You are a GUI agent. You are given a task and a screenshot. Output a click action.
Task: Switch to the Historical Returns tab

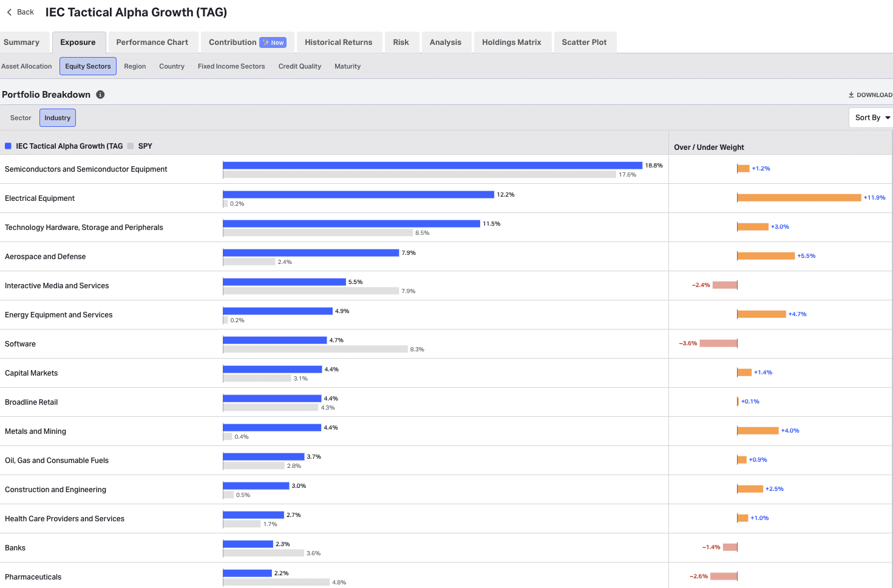coord(339,42)
